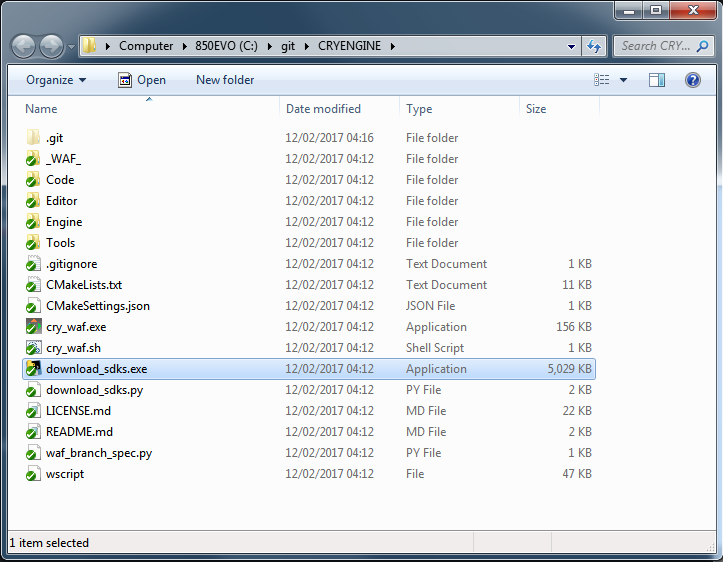Expand the arrow after CRYENGINE in path
Image resolution: width=723 pixels, height=562 pixels.
[x=393, y=46]
